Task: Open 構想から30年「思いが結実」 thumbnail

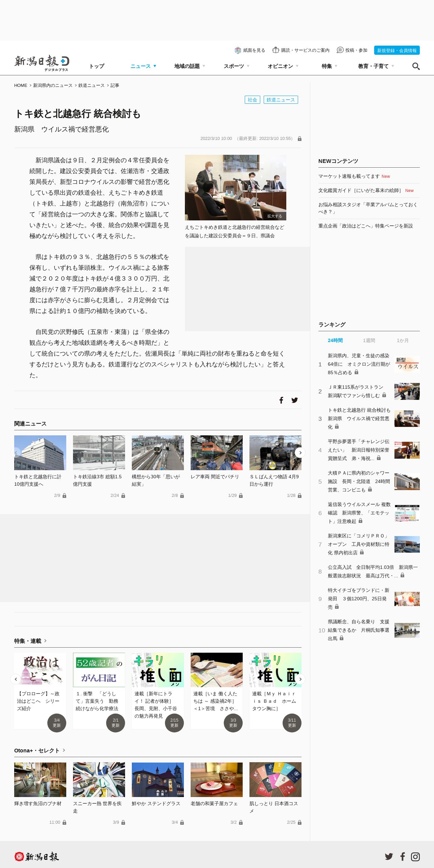Action: pos(158,453)
